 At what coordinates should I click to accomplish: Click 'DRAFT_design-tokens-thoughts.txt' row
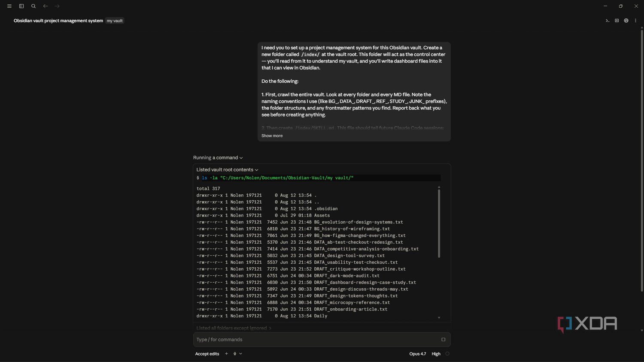click(x=297, y=296)
